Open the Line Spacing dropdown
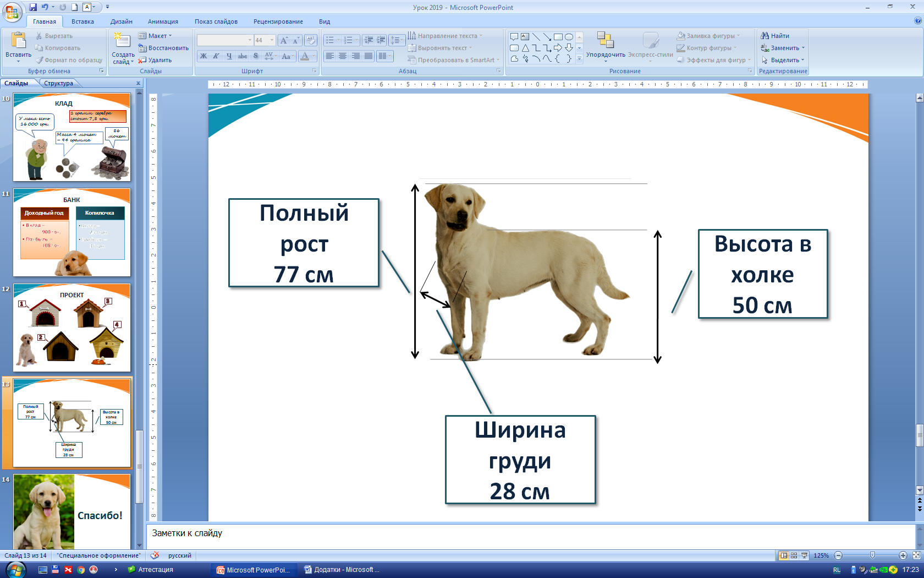Image resolution: width=924 pixels, height=578 pixels. [397, 40]
